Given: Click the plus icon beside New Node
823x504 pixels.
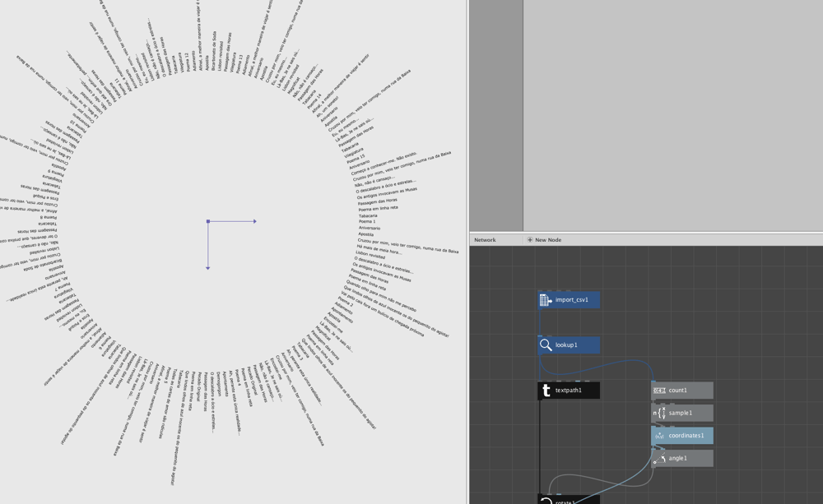Looking at the screenshot, I should (529, 240).
